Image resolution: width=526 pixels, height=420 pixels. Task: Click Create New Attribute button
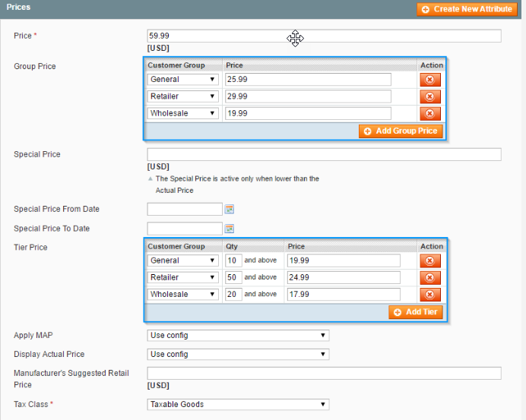pyautogui.click(x=467, y=9)
